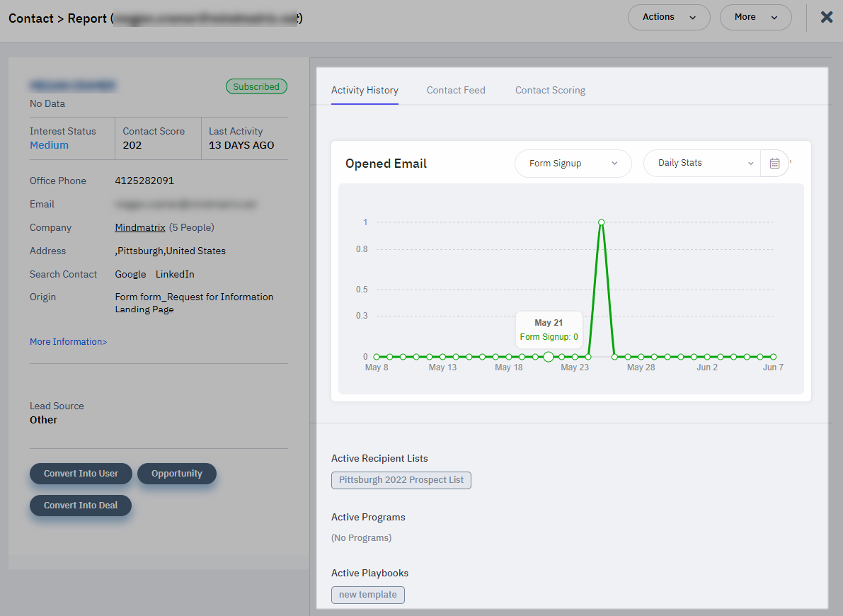This screenshot has width=843, height=616.
Task: Click the Opened Email chart title
Action: [x=386, y=164]
